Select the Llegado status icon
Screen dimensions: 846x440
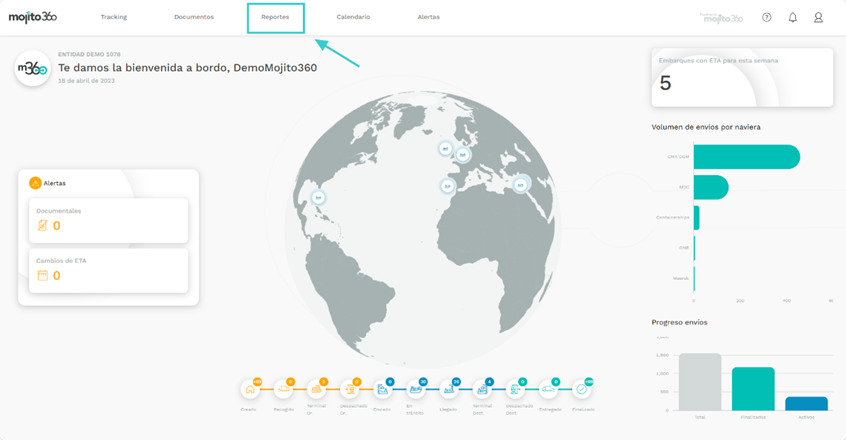point(449,389)
